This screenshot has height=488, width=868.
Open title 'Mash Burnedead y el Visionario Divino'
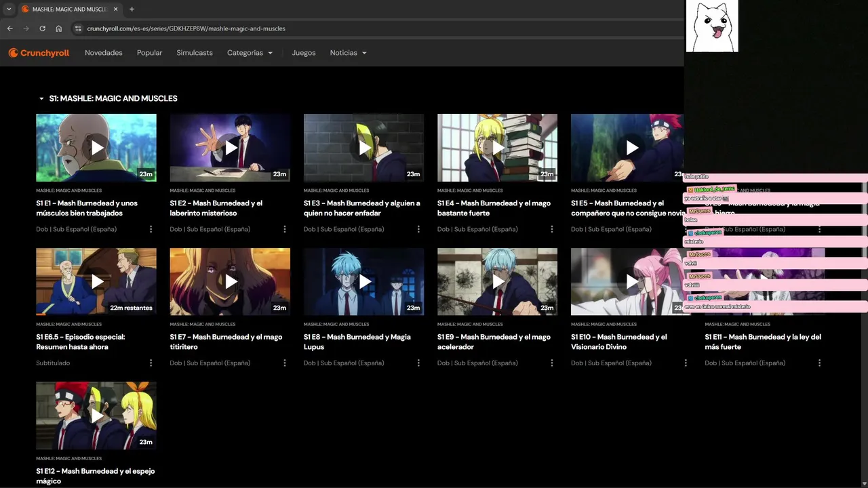[x=619, y=342]
